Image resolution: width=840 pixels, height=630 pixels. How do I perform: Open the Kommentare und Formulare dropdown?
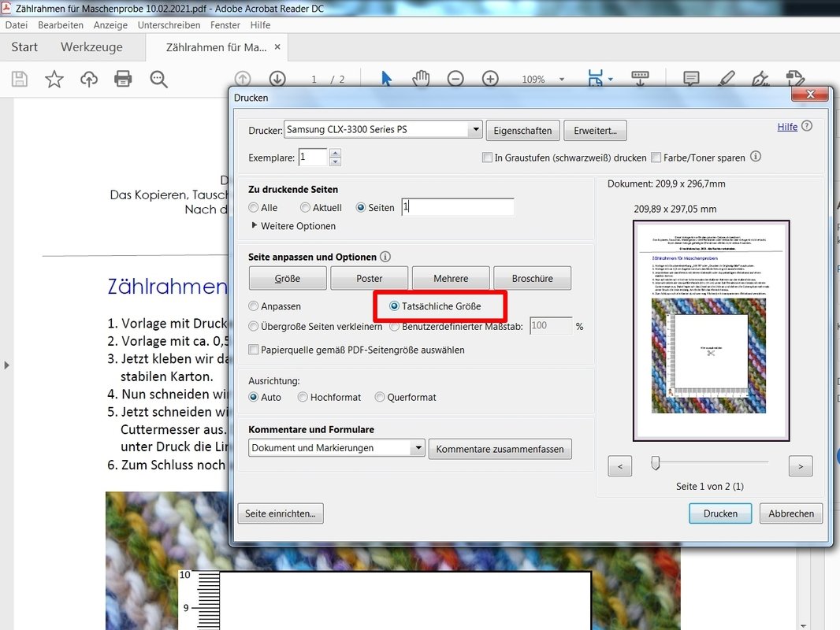(417, 448)
